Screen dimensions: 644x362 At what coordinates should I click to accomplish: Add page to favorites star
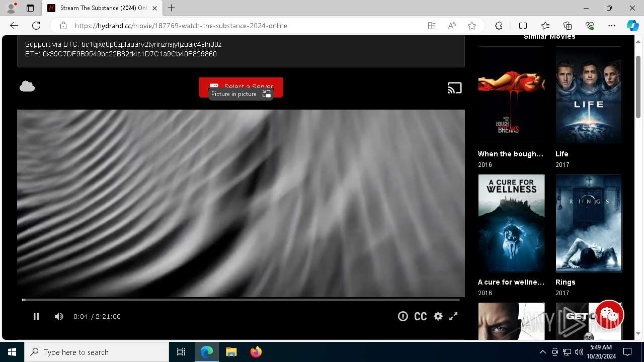pos(472,26)
